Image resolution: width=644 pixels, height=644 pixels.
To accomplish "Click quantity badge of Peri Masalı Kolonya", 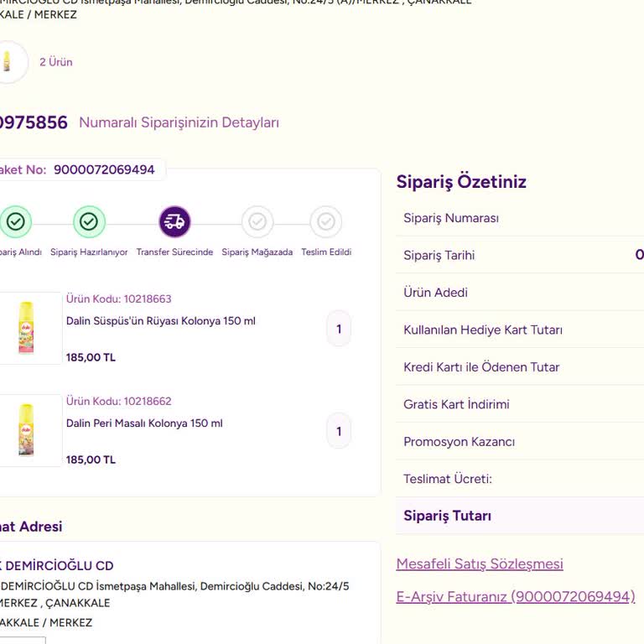I will click(339, 431).
